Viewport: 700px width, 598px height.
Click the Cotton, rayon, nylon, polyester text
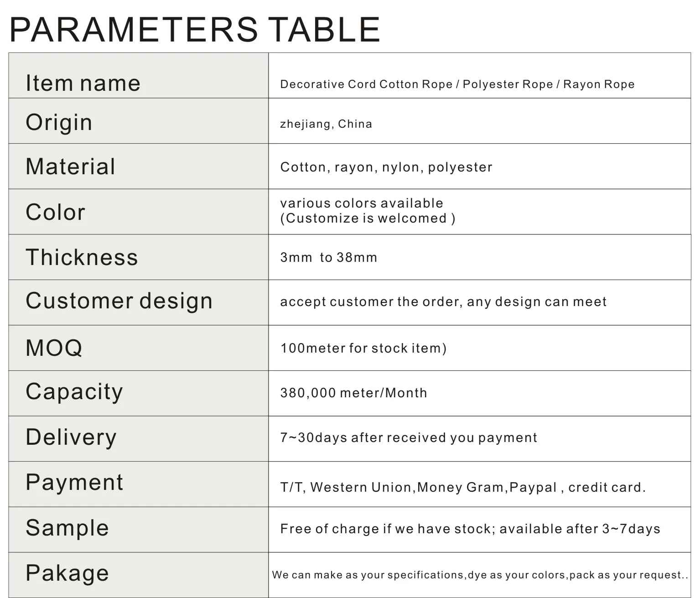click(386, 167)
